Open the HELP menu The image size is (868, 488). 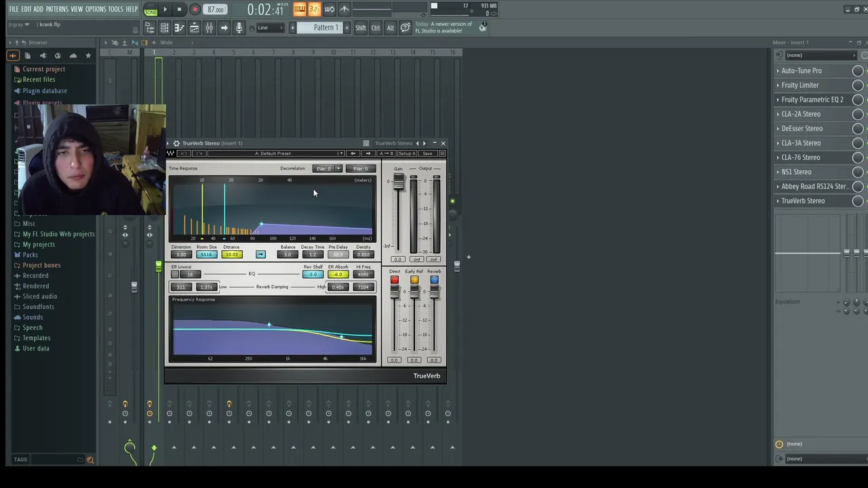coord(132,9)
